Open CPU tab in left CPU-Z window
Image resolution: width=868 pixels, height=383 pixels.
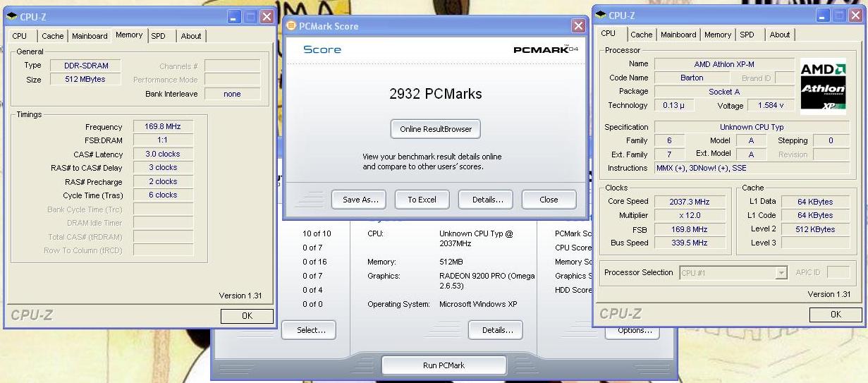[20, 36]
